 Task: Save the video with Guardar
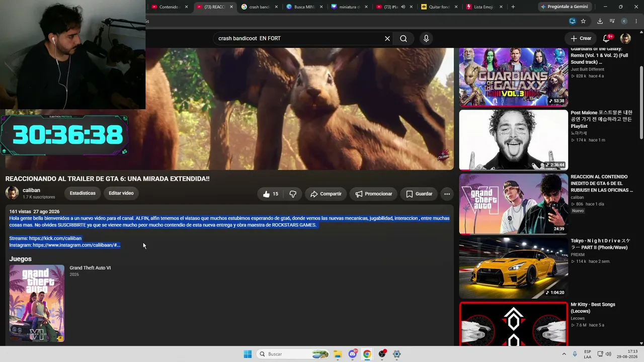tap(419, 194)
